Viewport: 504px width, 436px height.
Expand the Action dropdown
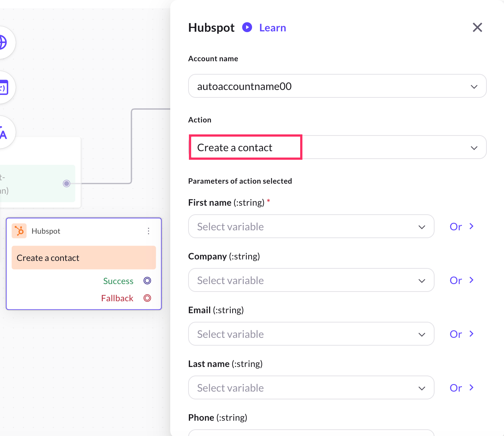coord(474,147)
